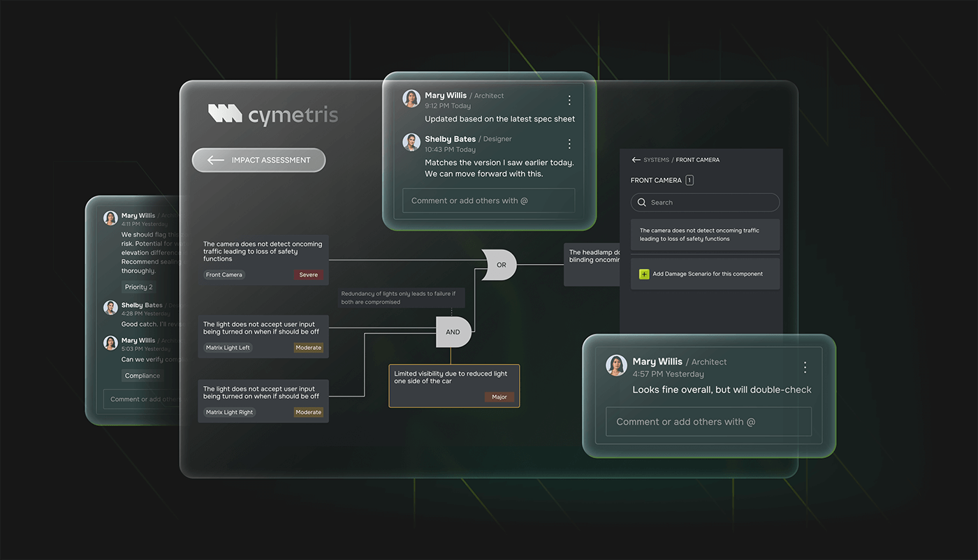Click the back arrow beside SYSTEMS breadcrumb
The image size is (978, 560).
click(636, 159)
